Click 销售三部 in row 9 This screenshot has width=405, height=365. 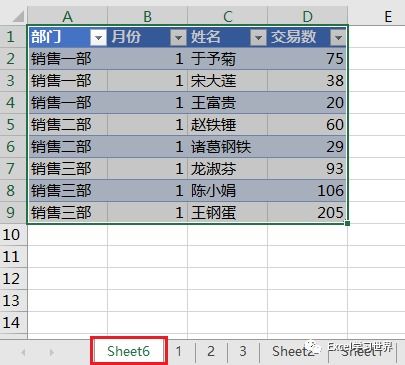coord(68,213)
